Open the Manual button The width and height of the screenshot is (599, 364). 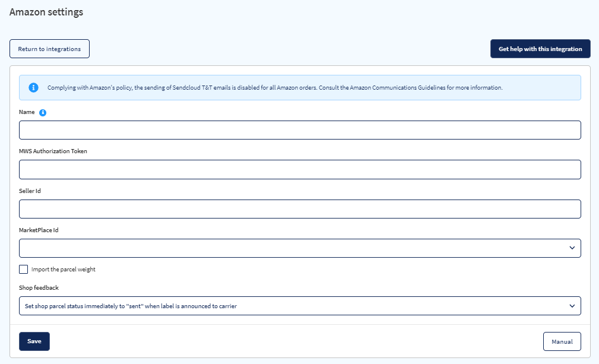[x=562, y=341]
